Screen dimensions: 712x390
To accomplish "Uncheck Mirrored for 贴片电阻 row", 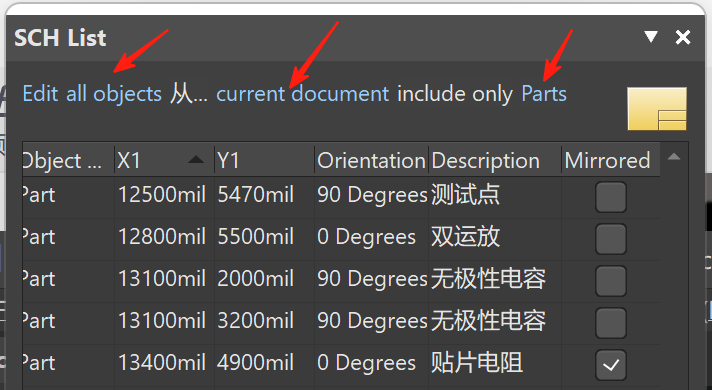I will pos(611,365).
